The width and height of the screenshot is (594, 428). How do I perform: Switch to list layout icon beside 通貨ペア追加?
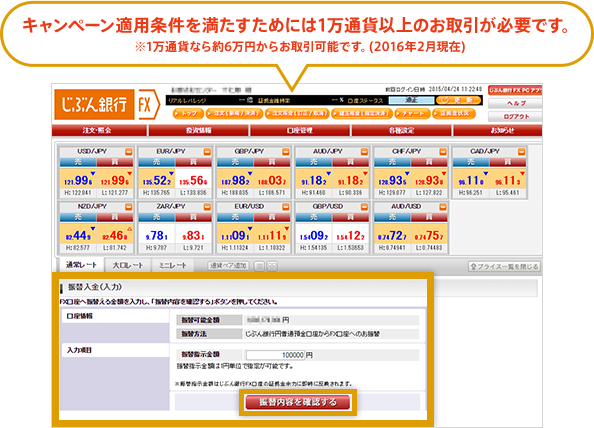[259, 266]
